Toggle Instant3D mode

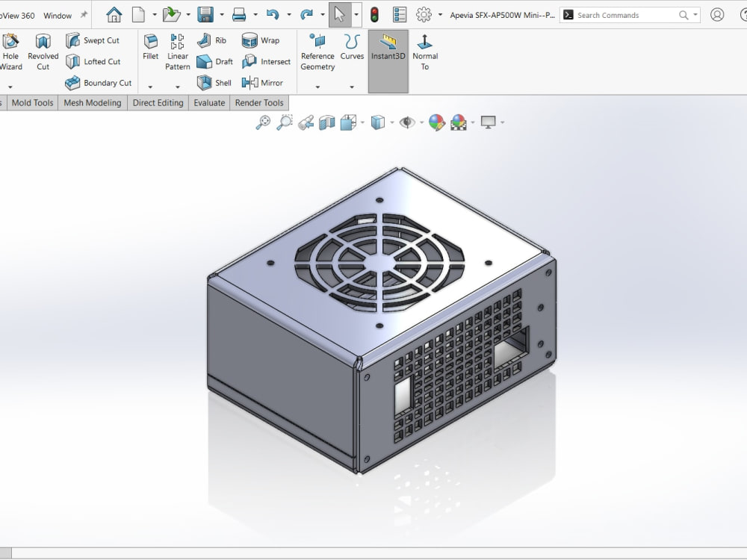point(388,61)
